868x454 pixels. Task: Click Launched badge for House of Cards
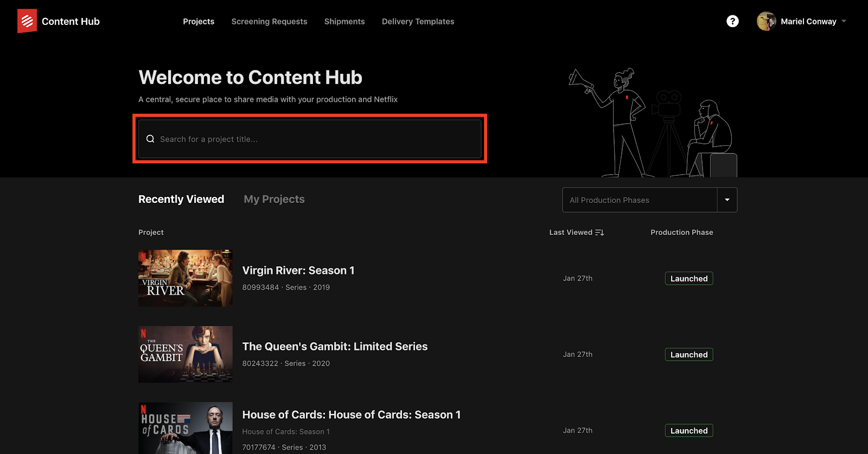[689, 430]
